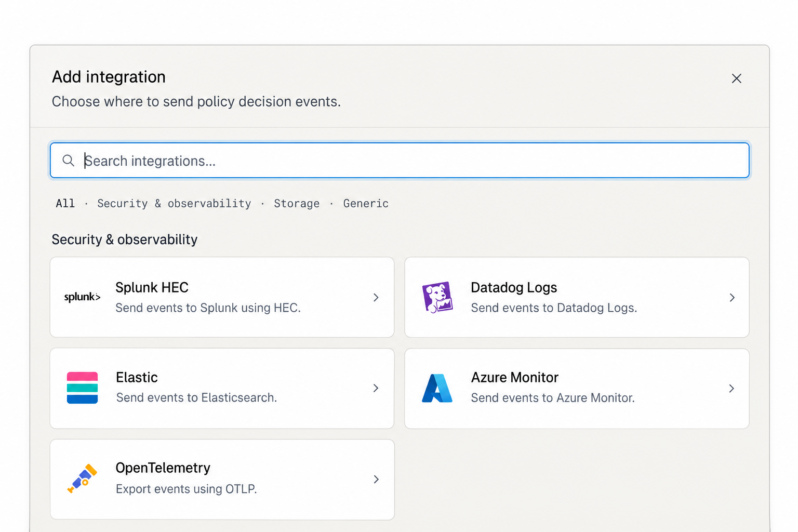Click 'Export events using OTLP.'
The width and height of the screenshot is (798, 532).
click(x=187, y=489)
